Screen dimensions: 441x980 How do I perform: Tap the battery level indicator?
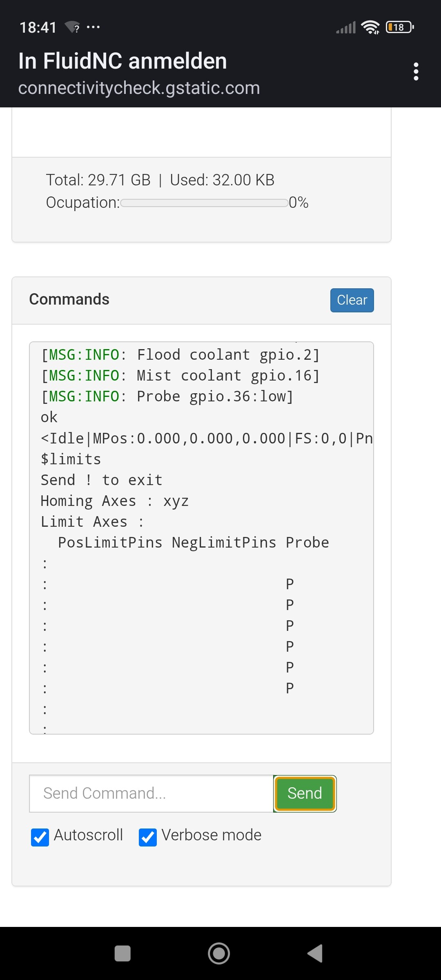tap(399, 27)
